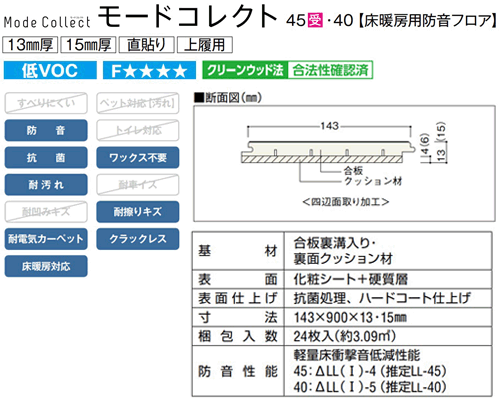Click the struck-out トイレ対応 badge
The height and width of the screenshot is (404, 500).
138,130
